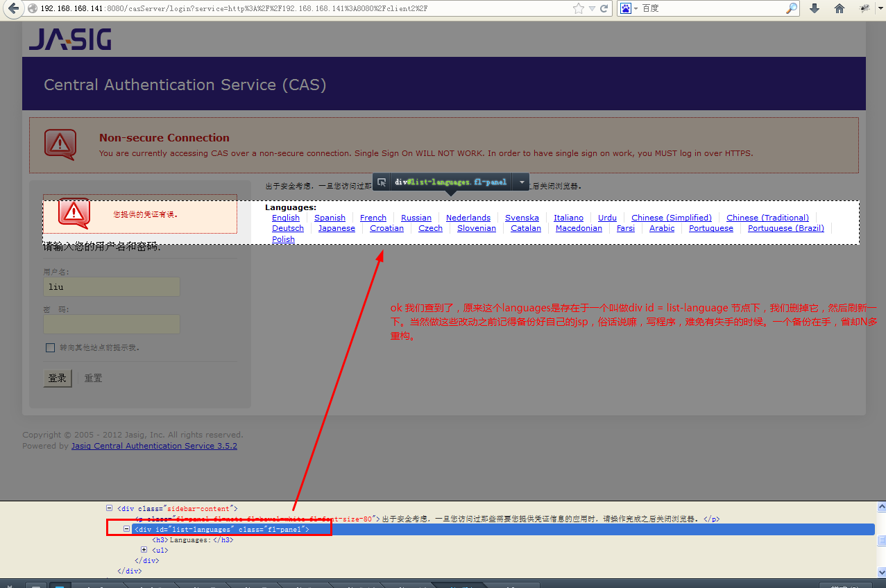
Task: Select the h3 Languages line in HTML tree
Action: coord(193,539)
